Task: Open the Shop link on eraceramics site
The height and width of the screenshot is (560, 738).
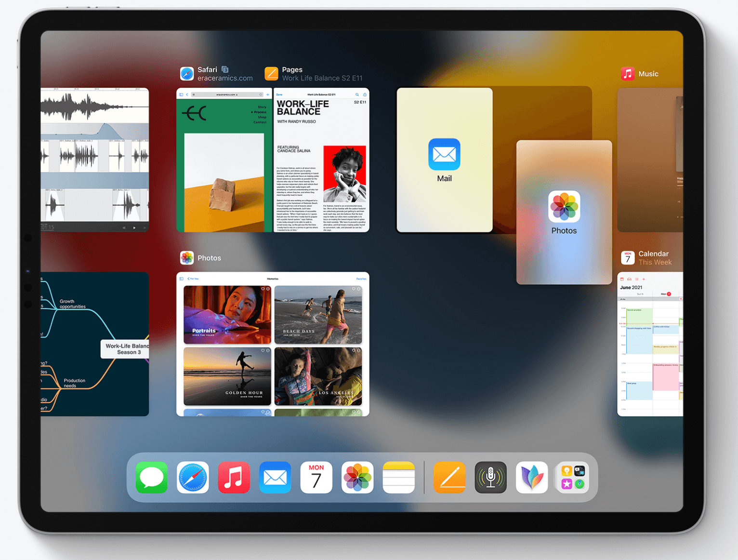Action: tap(262, 117)
